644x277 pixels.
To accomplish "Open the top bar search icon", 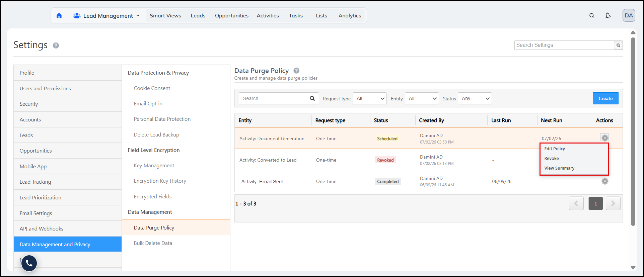I will 592,16.
